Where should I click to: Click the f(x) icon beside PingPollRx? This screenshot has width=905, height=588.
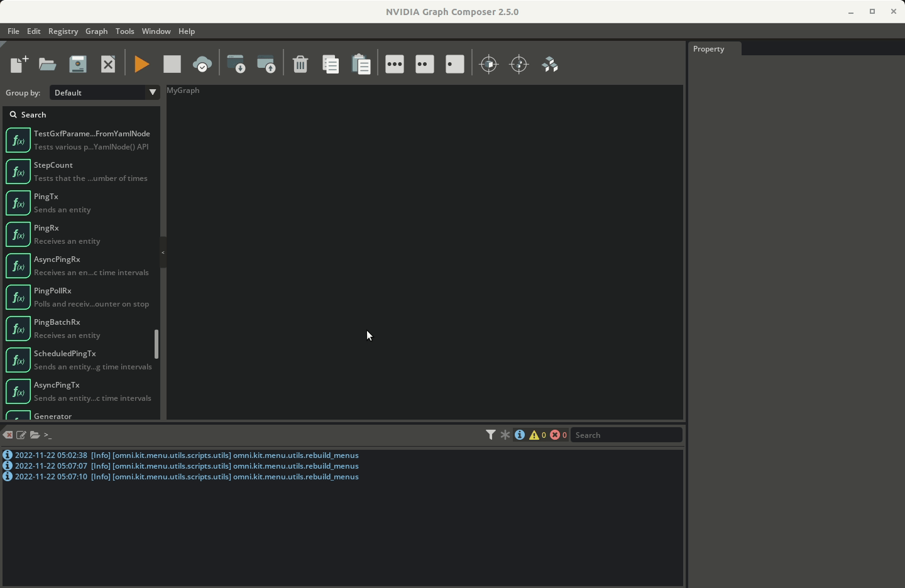[18, 297]
